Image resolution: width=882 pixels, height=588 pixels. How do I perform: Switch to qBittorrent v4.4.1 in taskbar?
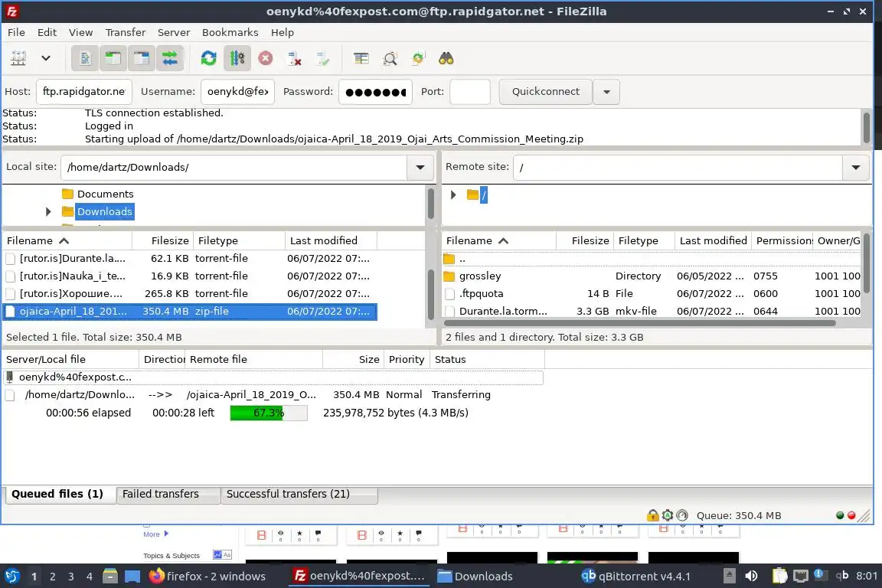[x=635, y=577]
